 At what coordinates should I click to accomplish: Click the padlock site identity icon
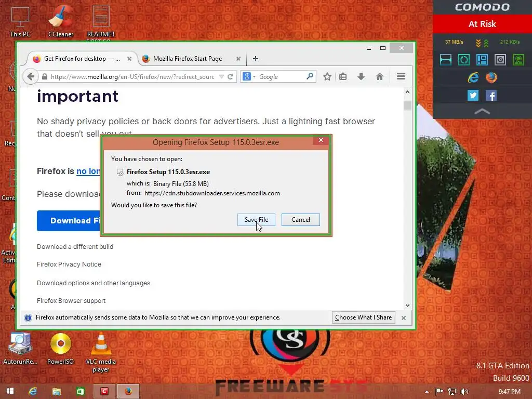click(45, 77)
